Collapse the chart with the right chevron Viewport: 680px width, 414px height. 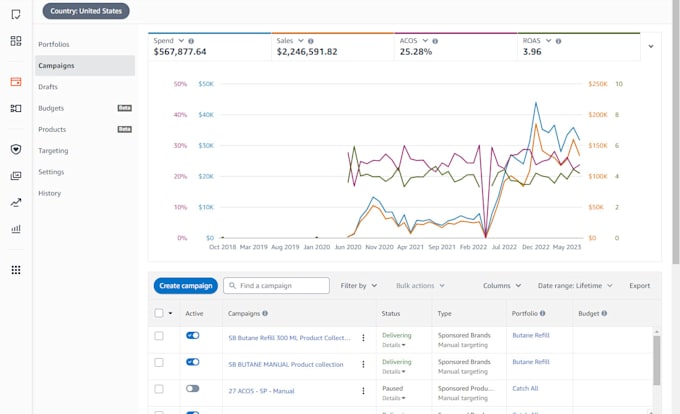tap(651, 46)
